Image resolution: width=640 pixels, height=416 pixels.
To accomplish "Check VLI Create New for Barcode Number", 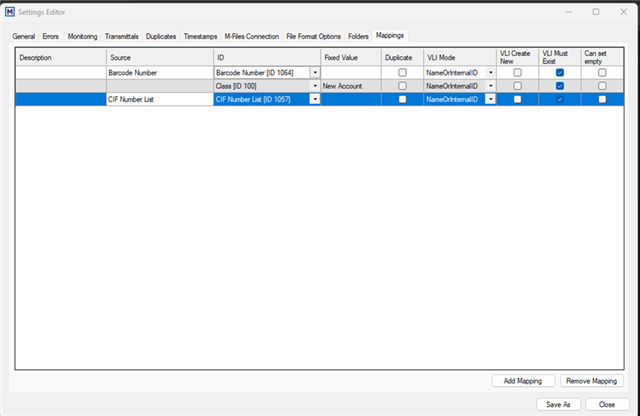I will point(517,73).
